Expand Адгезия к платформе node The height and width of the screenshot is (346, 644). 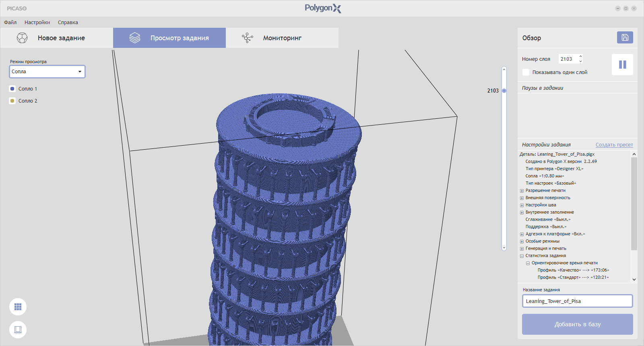[522, 234]
